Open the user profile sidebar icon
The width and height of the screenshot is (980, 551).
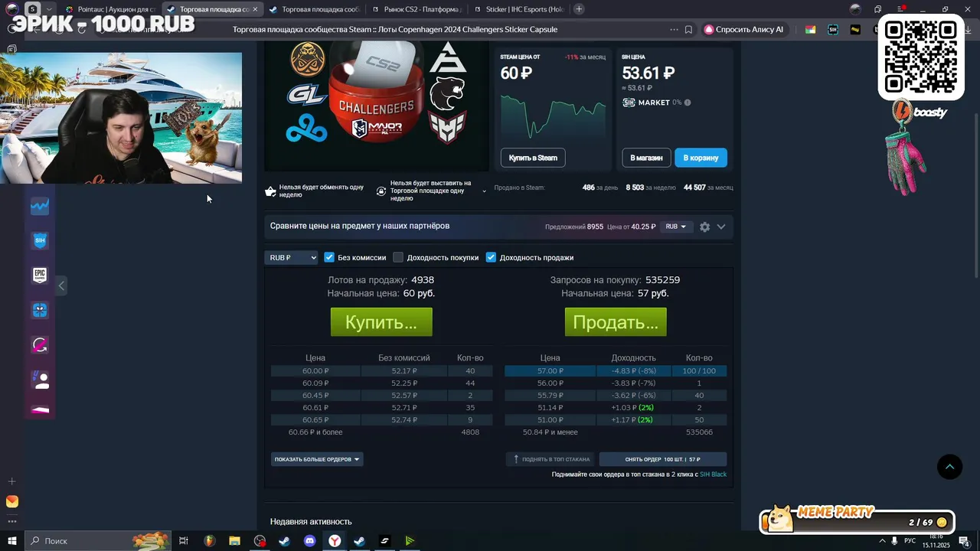(40, 380)
